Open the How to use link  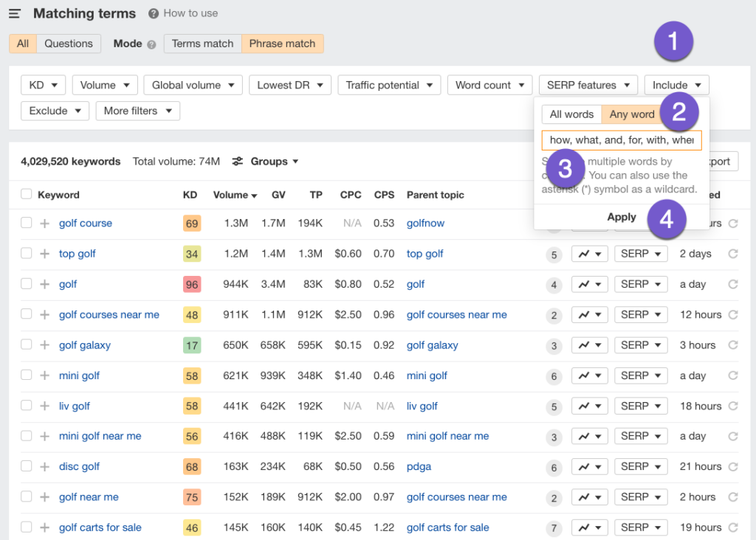pos(190,13)
